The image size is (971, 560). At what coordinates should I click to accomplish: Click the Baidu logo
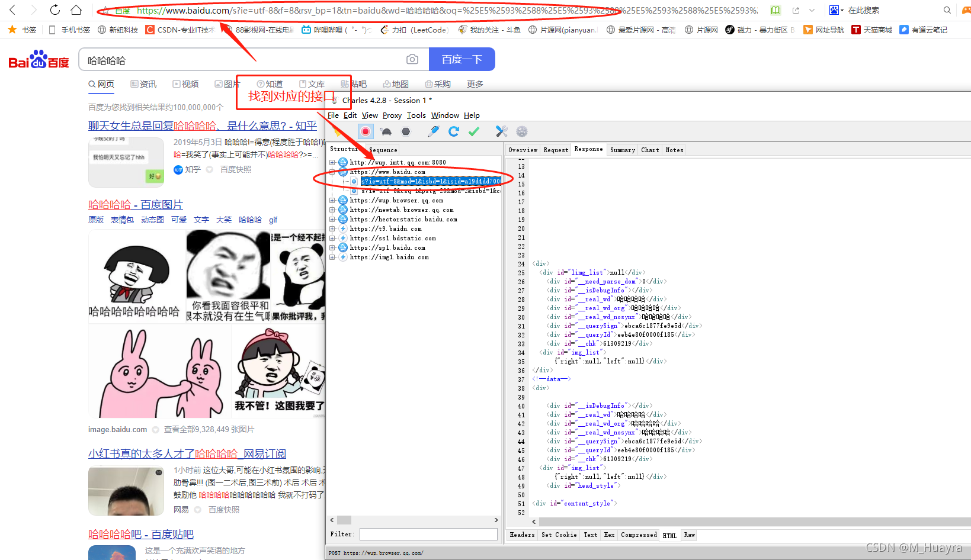[39, 59]
